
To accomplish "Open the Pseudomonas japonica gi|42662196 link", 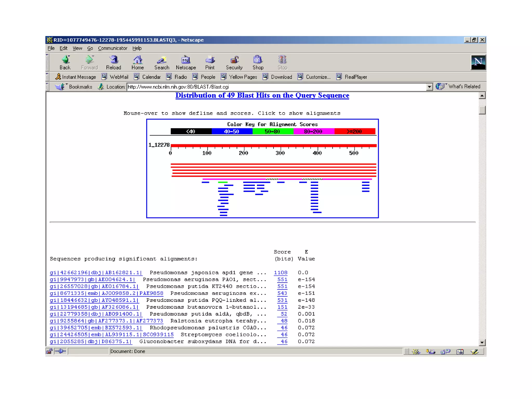I will point(96,272).
